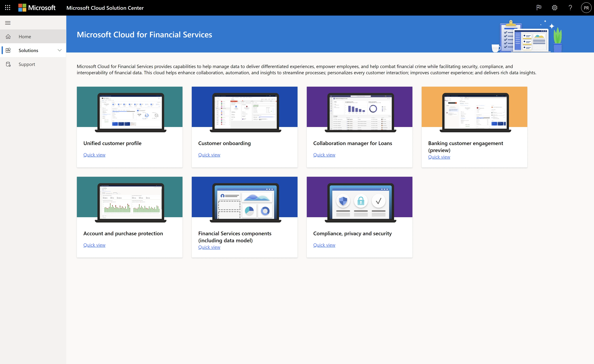
Task: Select Support in the navigation pane
Action: [27, 64]
